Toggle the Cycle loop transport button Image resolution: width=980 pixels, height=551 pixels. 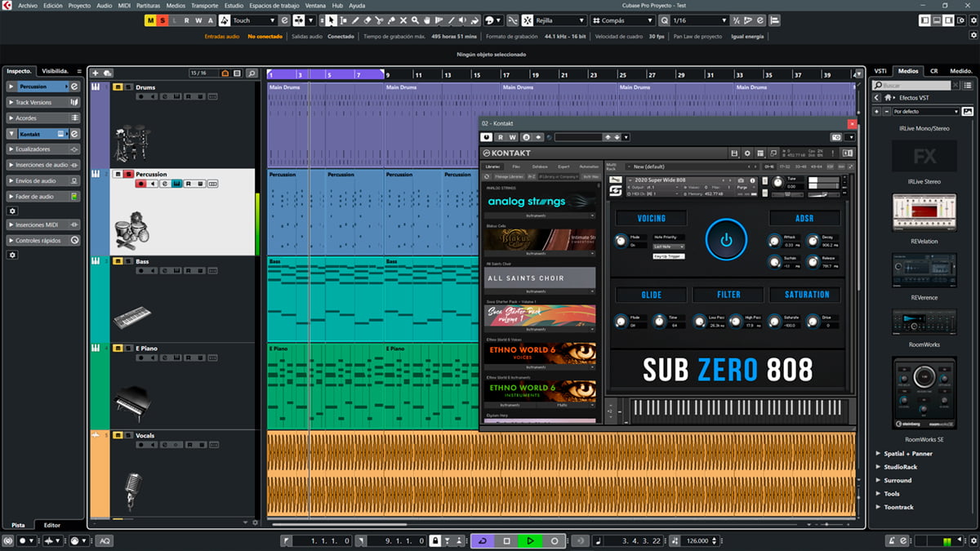coord(483,540)
